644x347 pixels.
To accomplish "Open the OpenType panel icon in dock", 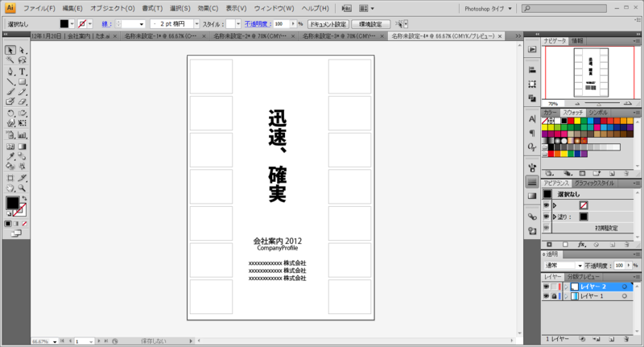I will point(532,147).
